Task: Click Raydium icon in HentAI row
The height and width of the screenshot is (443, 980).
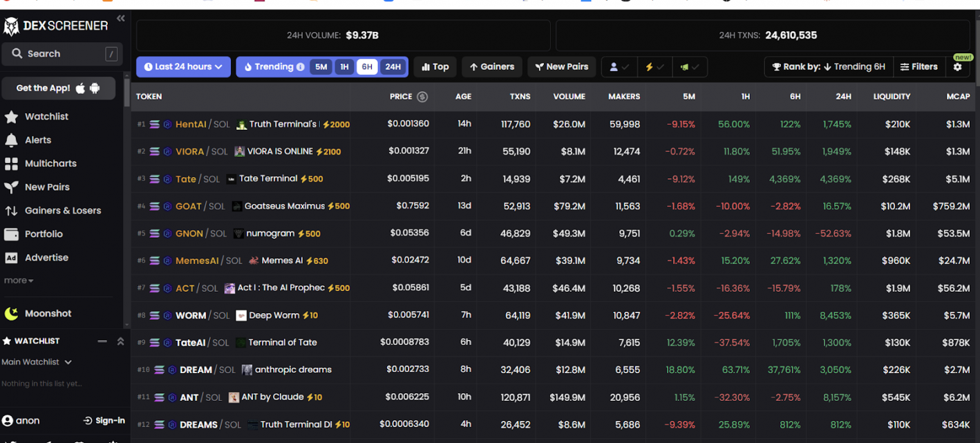Action: 167,124
